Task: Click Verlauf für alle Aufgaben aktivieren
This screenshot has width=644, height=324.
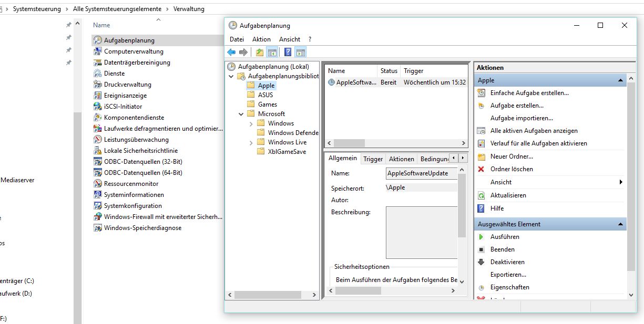Action: click(x=539, y=143)
